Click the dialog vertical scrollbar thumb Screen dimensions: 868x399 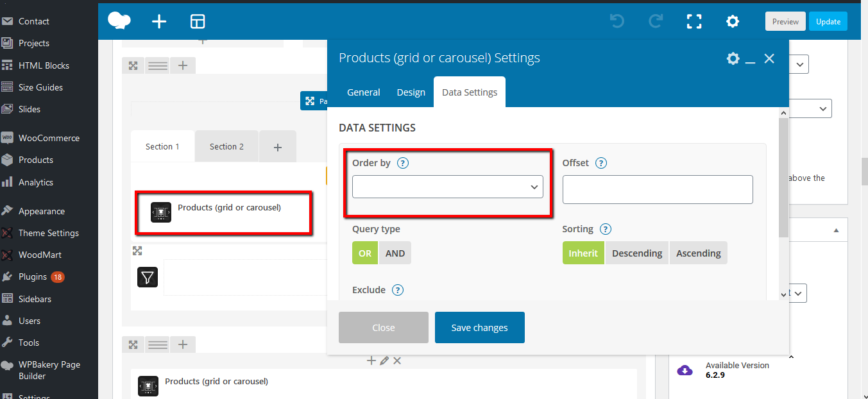click(783, 178)
